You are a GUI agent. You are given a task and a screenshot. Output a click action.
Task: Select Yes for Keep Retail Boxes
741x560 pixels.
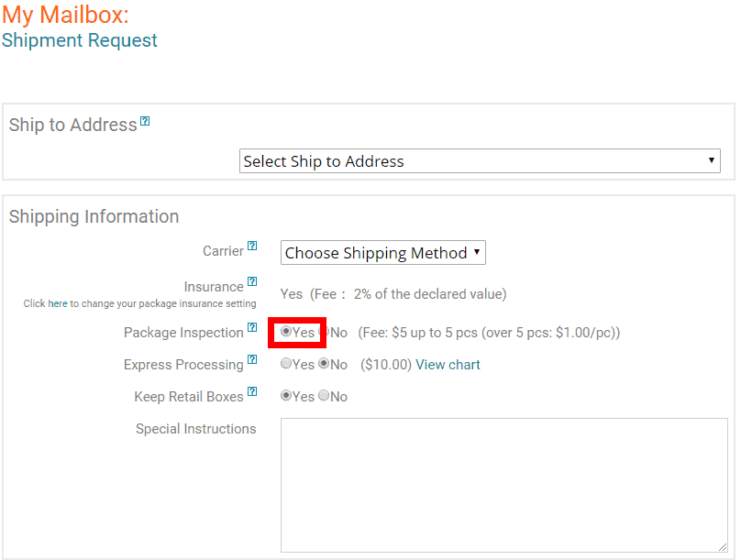[x=286, y=396]
